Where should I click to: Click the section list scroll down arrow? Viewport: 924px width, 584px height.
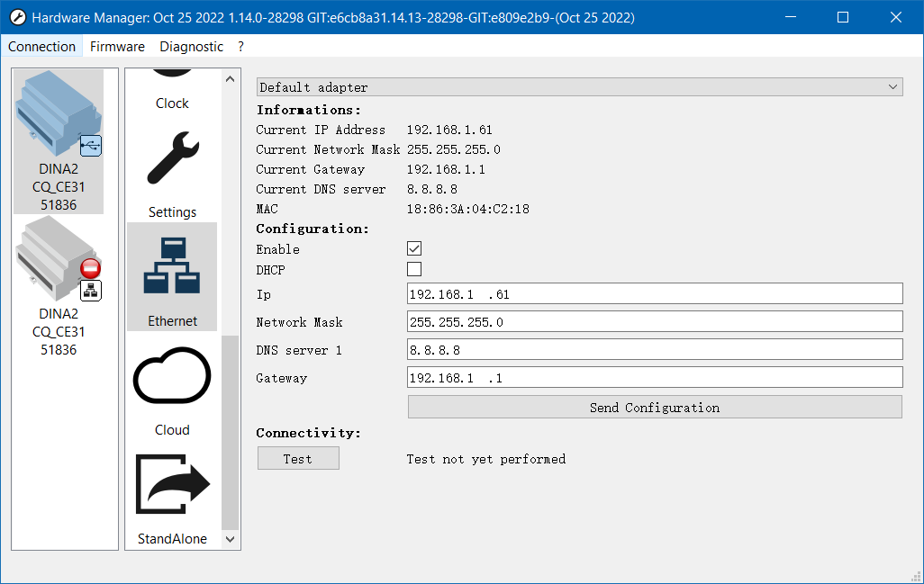[x=230, y=539]
